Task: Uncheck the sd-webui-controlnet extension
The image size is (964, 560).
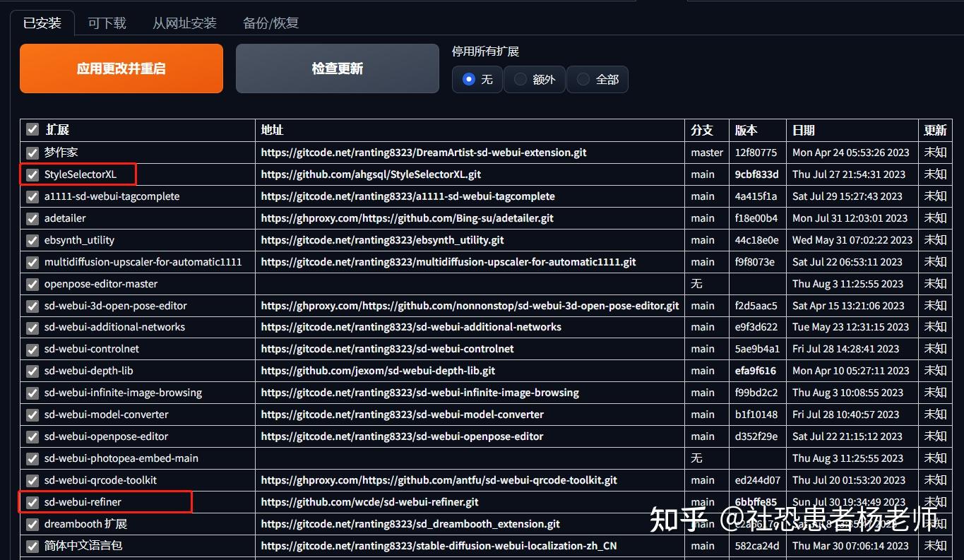Action: (x=32, y=349)
